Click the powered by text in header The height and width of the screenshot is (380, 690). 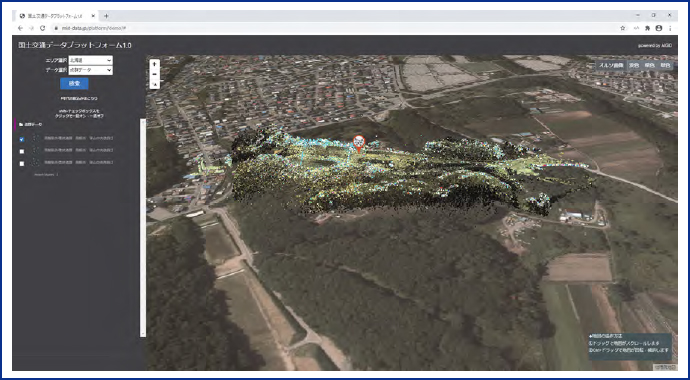655,46
